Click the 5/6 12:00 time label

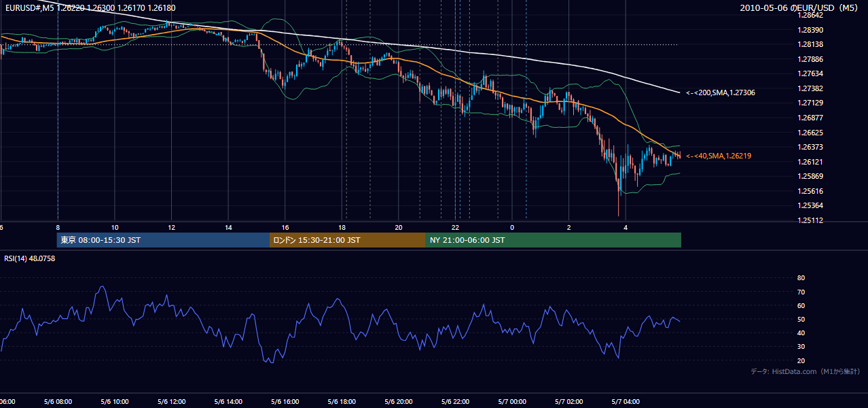(x=171, y=401)
